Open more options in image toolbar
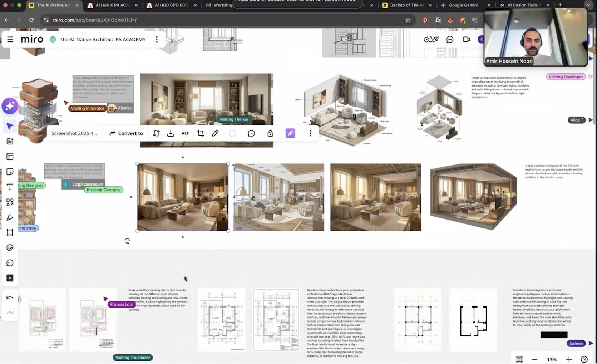 [310, 133]
